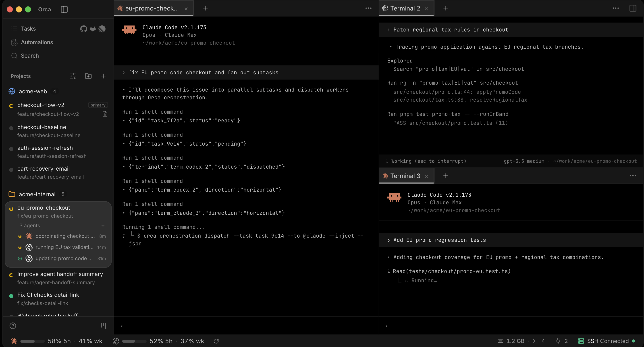The height and width of the screenshot is (347, 644).
Task: Open more options for main pane
Action: click(368, 8)
